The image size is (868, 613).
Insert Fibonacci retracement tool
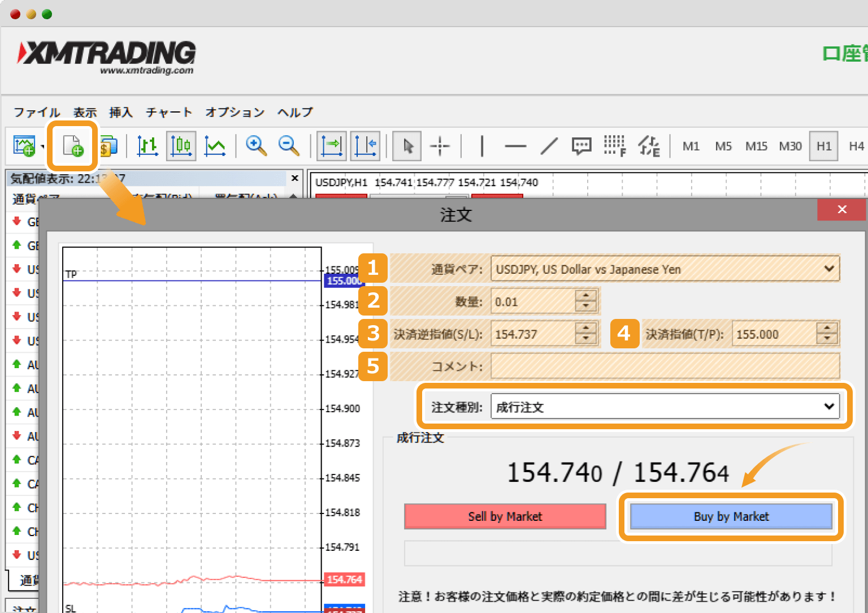coord(615,146)
